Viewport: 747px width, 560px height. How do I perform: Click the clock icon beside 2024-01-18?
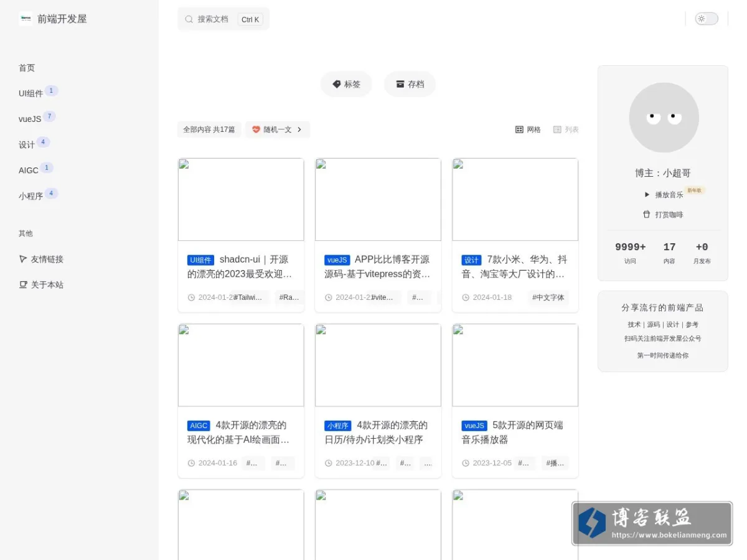[466, 297]
